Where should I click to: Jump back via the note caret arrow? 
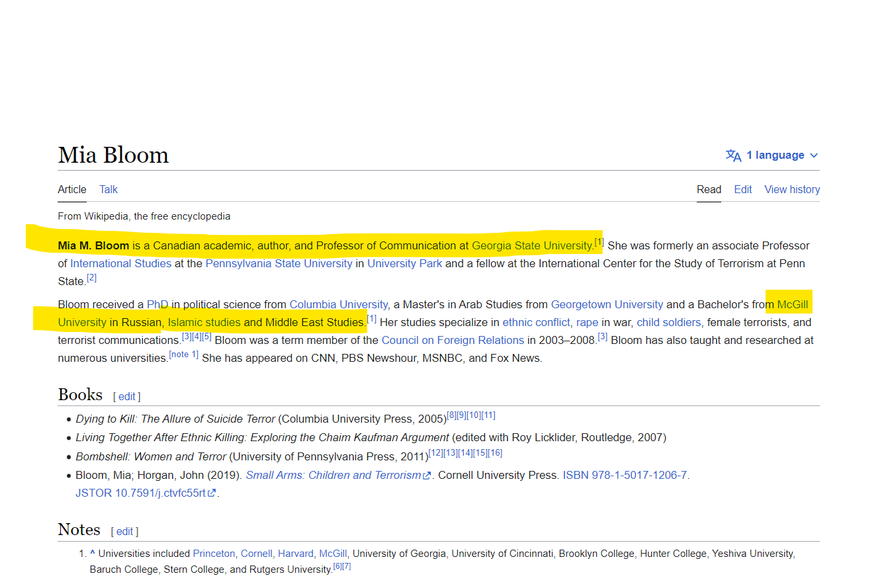93,553
